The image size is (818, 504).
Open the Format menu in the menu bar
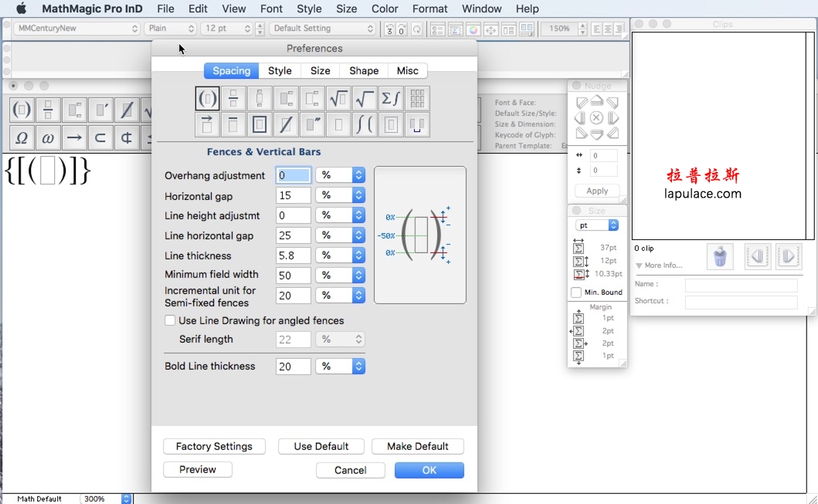[x=429, y=8]
